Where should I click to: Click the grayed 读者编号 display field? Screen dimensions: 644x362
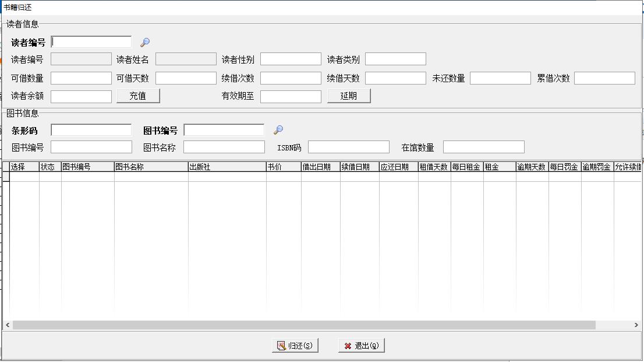tap(81, 59)
